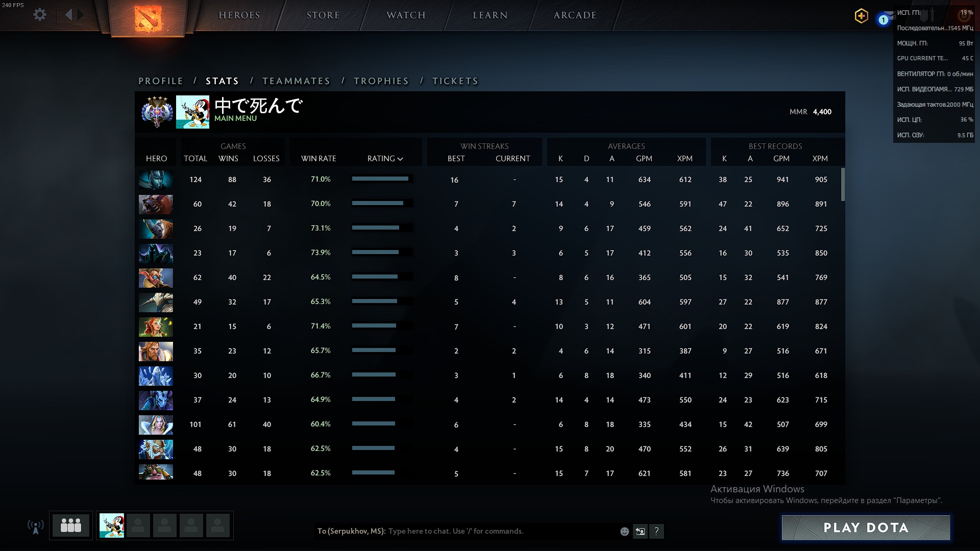
Task: Open the Store menu
Action: 323,15
